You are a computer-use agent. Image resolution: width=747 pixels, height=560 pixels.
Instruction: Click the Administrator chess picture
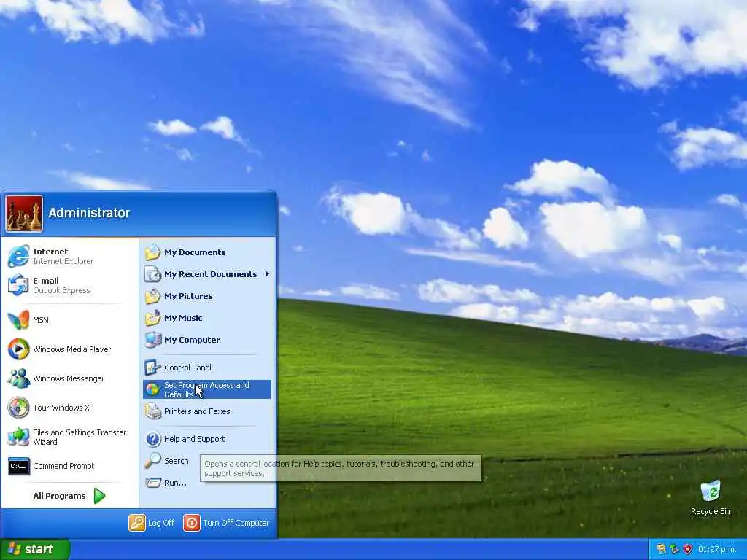tap(24, 214)
